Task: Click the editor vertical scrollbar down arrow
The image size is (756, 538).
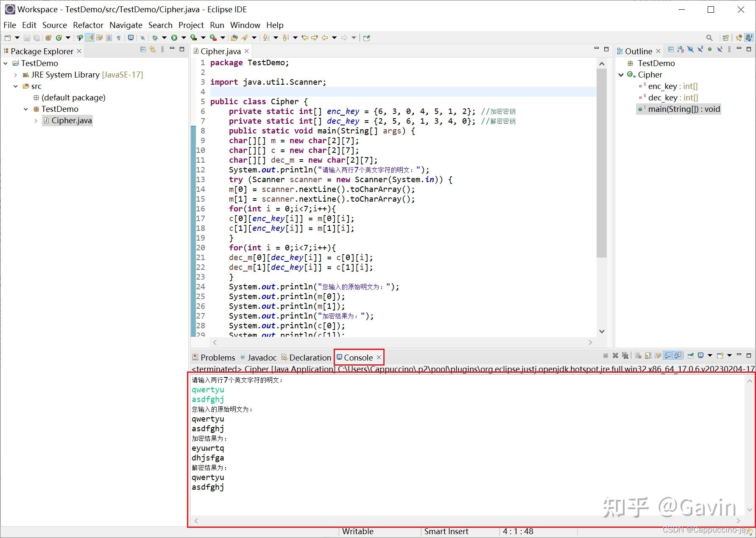Action: (602, 331)
